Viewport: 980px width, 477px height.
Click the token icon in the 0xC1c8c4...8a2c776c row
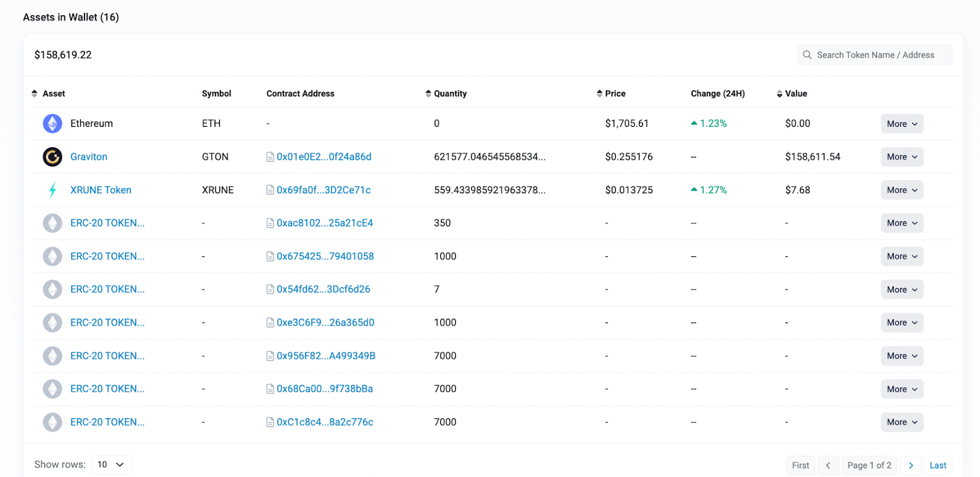[53, 422]
